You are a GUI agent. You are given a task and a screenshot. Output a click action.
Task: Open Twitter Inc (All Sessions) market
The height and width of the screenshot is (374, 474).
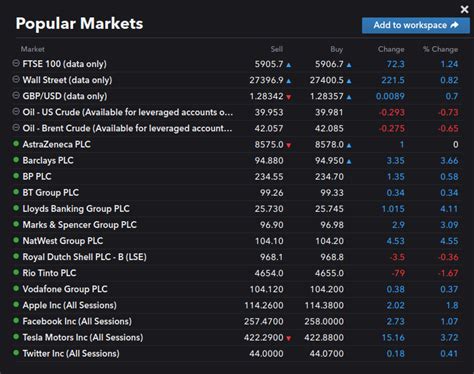click(x=71, y=353)
